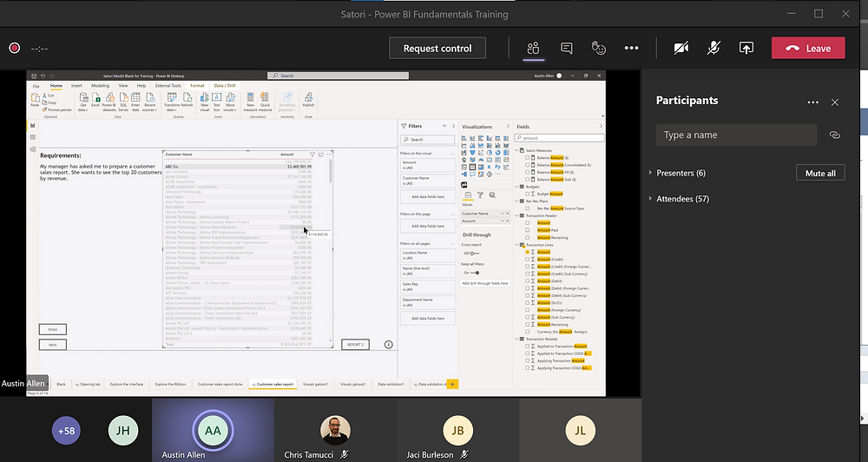Switch to the Insert ribbon tab
The height and width of the screenshot is (462, 868).
pos(76,86)
